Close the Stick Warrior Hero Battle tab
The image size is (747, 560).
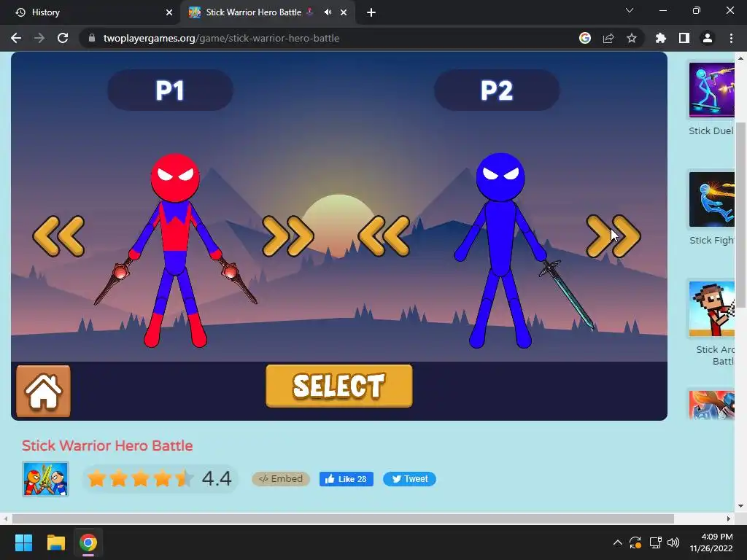tap(344, 12)
